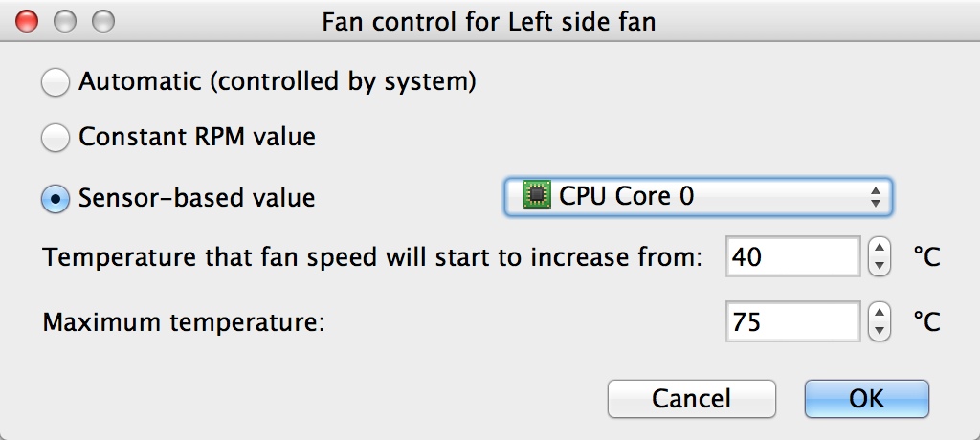The width and height of the screenshot is (980, 440).
Task: Select the Sensor-based value radio button
Action: point(56,198)
